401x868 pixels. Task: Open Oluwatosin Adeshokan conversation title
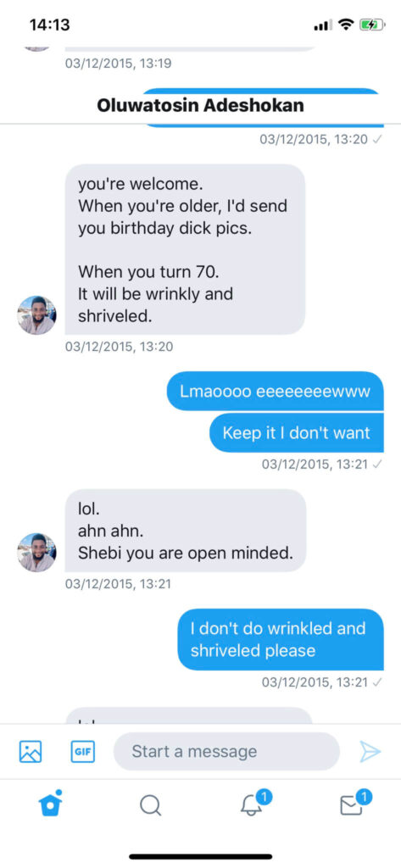point(200,105)
